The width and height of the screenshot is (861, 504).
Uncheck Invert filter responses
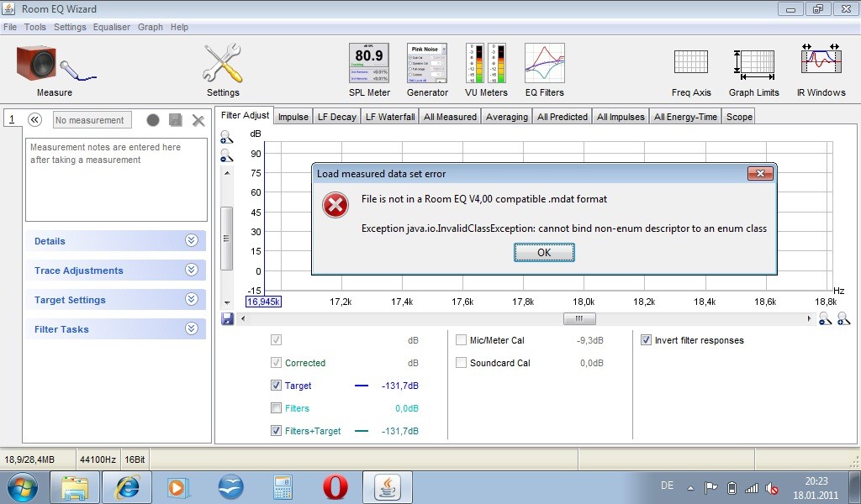(646, 340)
